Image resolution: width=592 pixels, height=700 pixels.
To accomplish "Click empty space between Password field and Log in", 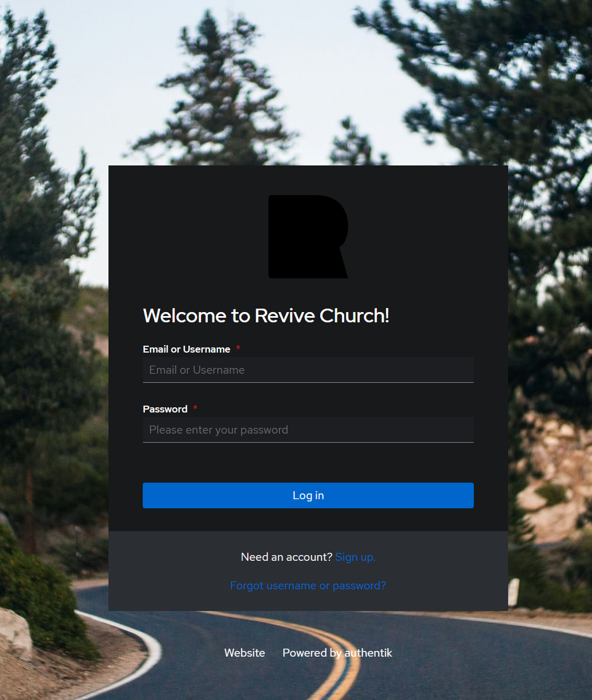I will tap(308, 462).
